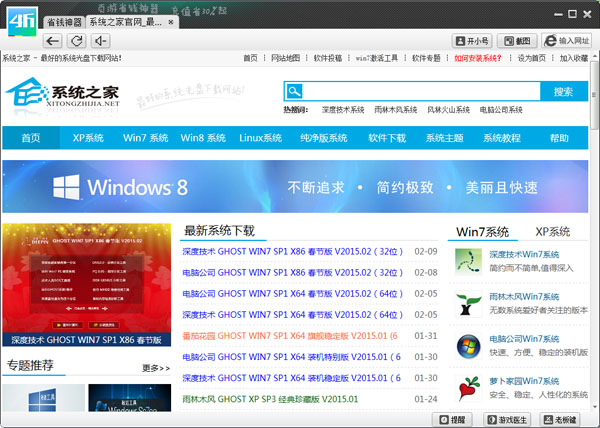Image resolution: width=600 pixels, height=428 pixels.
Task: Click the 深度技术Win7系统 entry in sidebar
Action: coord(526,255)
